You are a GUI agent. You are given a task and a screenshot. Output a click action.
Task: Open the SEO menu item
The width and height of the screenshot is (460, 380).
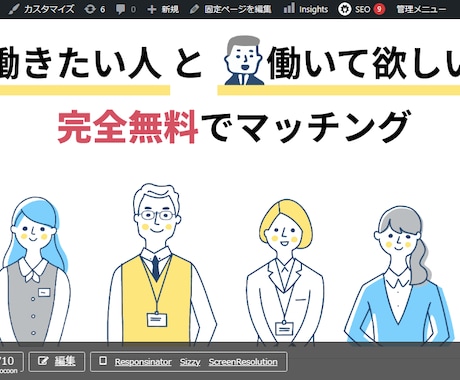[x=361, y=9]
